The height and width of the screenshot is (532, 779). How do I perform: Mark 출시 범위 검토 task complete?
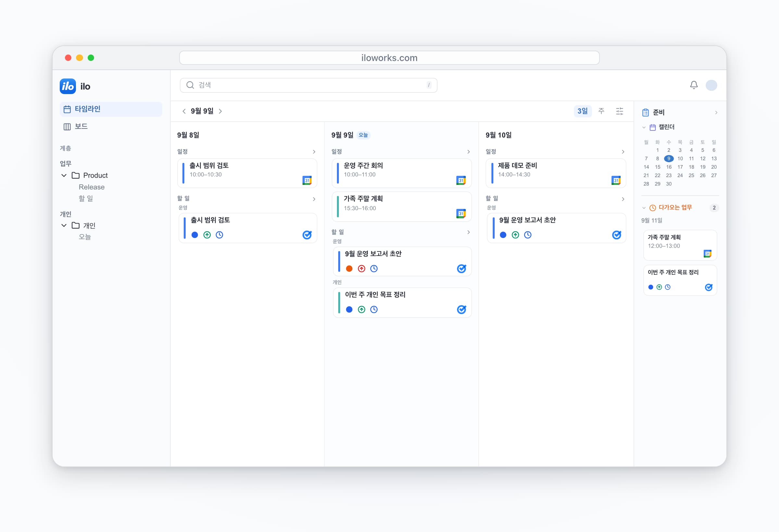(307, 235)
